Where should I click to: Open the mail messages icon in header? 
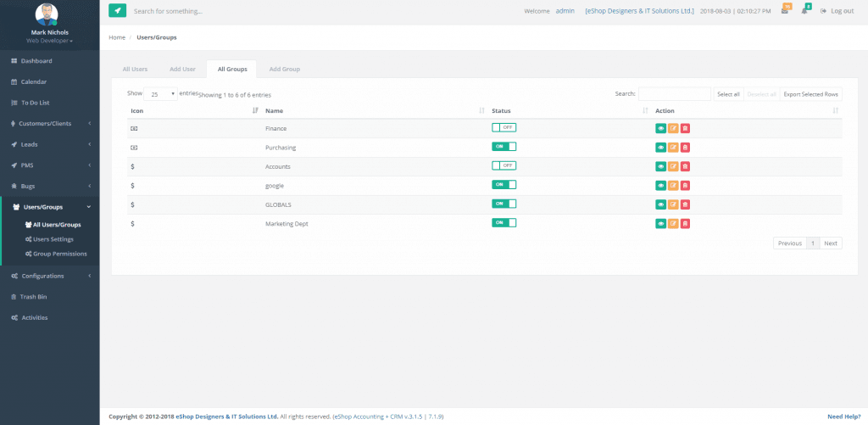pyautogui.click(x=785, y=11)
